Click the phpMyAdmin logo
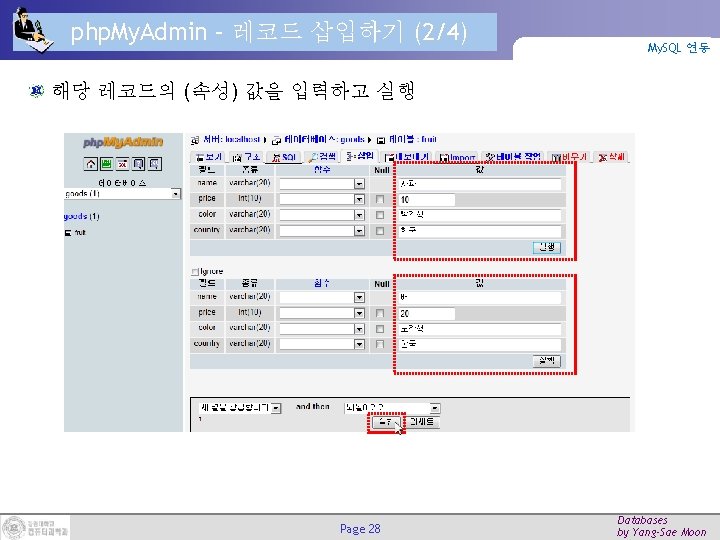This screenshot has width=720, height=540. click(123, 142)
